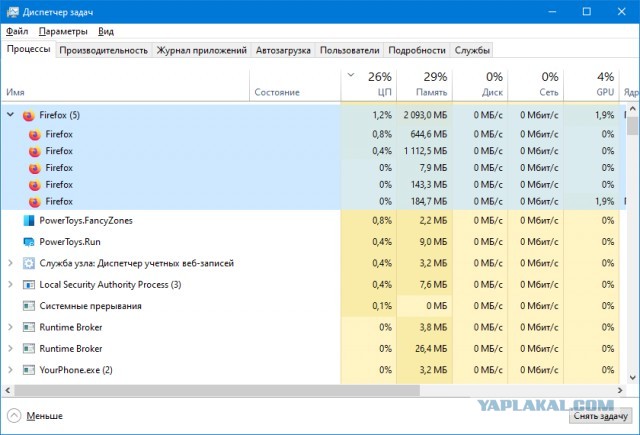This screenshot has width=640, height=435.
Task: Click icon of Runtime Broker with 3,8 МБ
Action: coord(29,327)
